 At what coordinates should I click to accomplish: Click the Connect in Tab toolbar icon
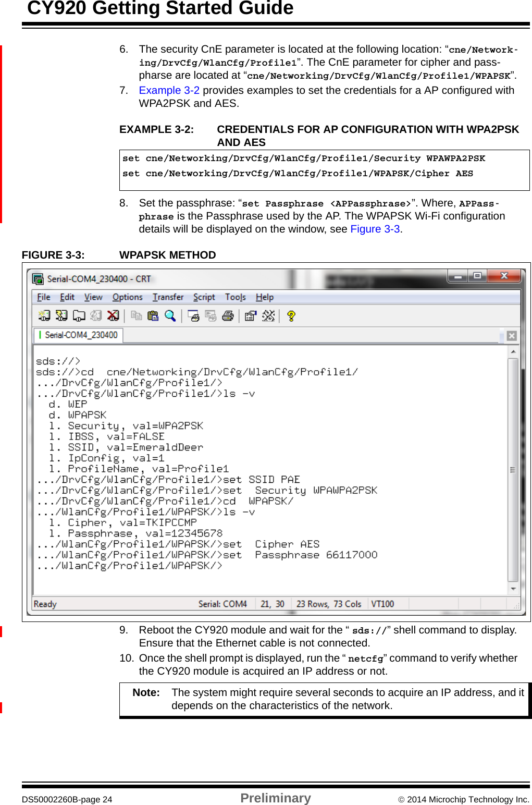click(x=79, y=315)
